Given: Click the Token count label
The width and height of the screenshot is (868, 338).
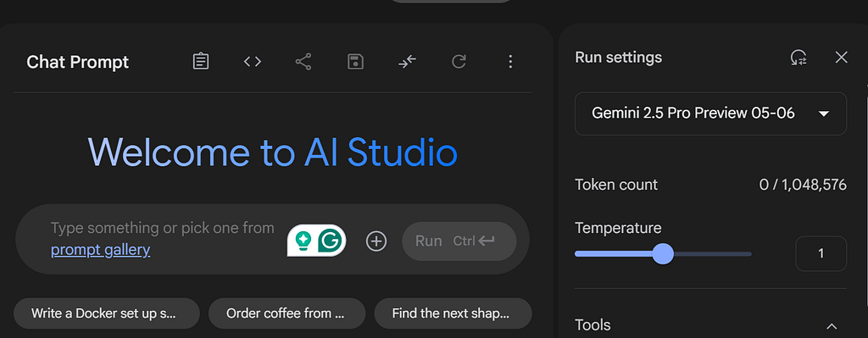Looking at the screenshot, I should [616, 185].
